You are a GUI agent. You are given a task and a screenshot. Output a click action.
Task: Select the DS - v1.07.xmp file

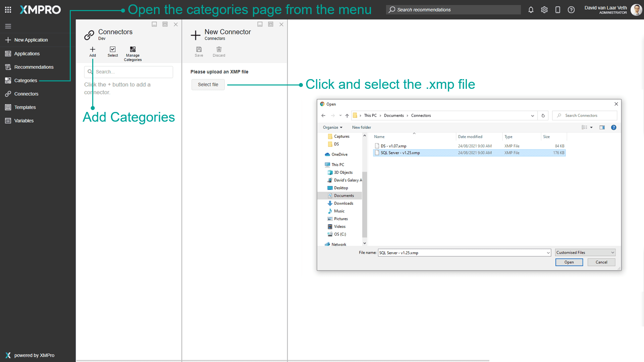(393, 146)
